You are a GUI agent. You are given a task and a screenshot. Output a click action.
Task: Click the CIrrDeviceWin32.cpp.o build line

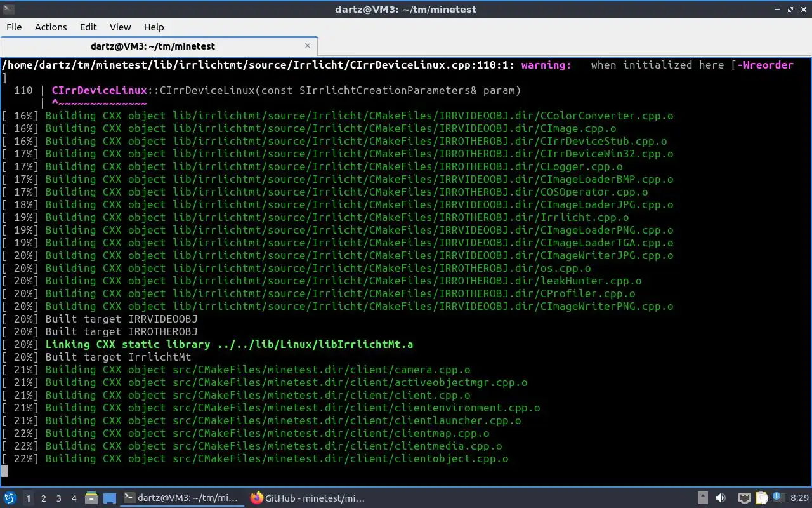pos(337,154)
